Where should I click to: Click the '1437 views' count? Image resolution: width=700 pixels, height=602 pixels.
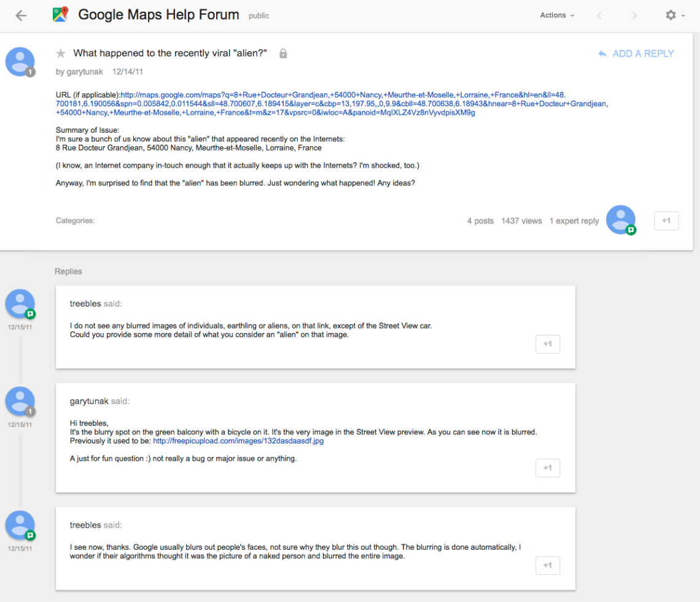521,221
